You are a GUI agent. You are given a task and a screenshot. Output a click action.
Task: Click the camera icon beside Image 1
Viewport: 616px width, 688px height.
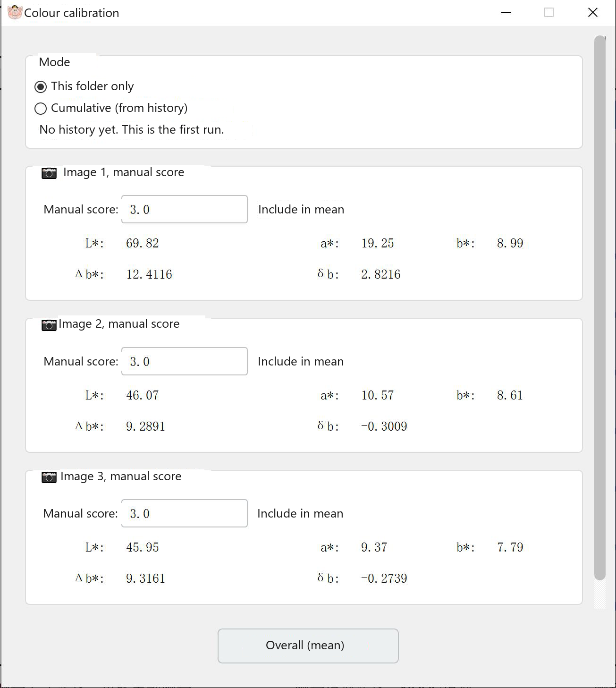pos(49,173)
